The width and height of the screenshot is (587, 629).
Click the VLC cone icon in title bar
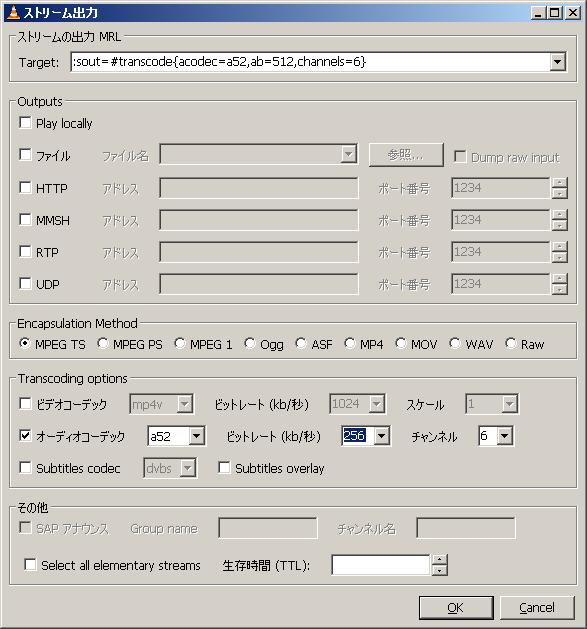[x=13, y=12]
